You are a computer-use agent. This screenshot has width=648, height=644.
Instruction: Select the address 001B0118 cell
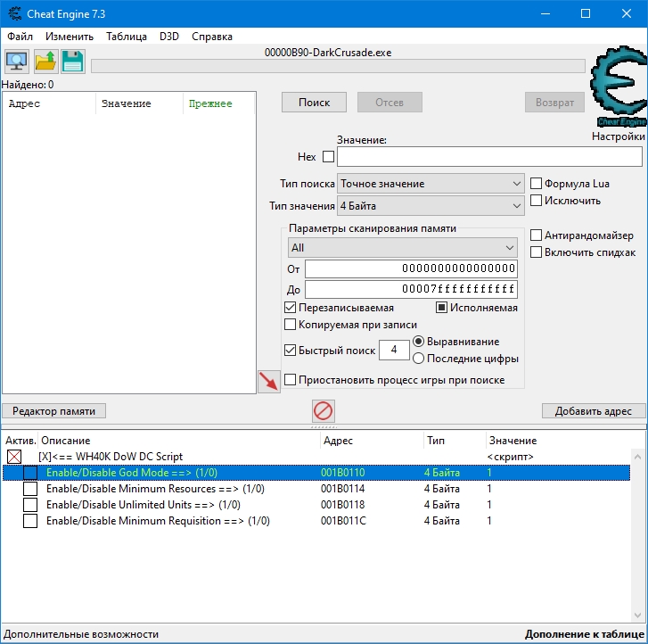pyautogui.click(x=342, y=505)
